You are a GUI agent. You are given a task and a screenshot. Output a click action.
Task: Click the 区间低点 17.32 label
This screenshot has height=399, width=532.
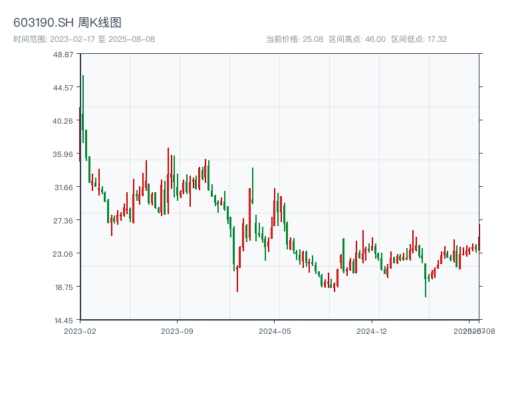point(419,39)
